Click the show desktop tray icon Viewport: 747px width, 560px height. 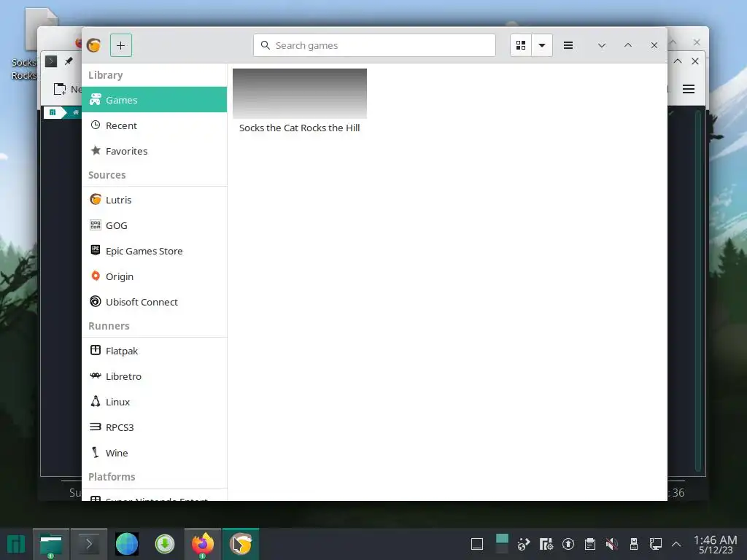[477, 544]
